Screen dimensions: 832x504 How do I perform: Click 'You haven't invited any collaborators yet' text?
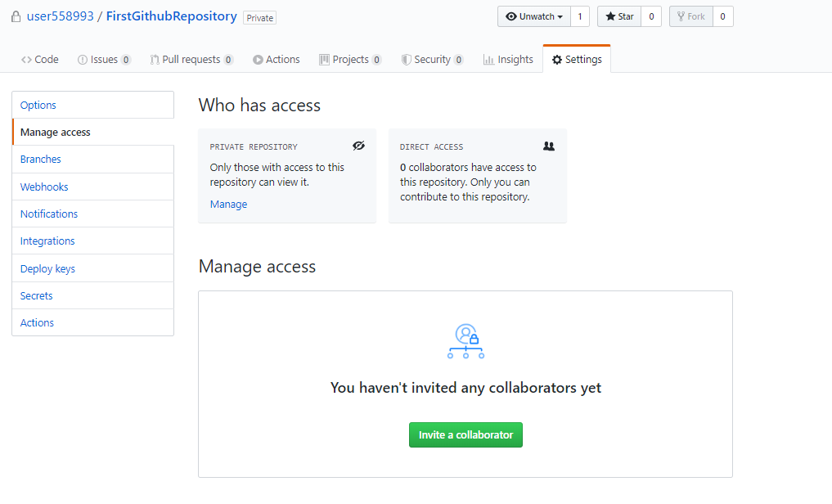tap(465, 388)
